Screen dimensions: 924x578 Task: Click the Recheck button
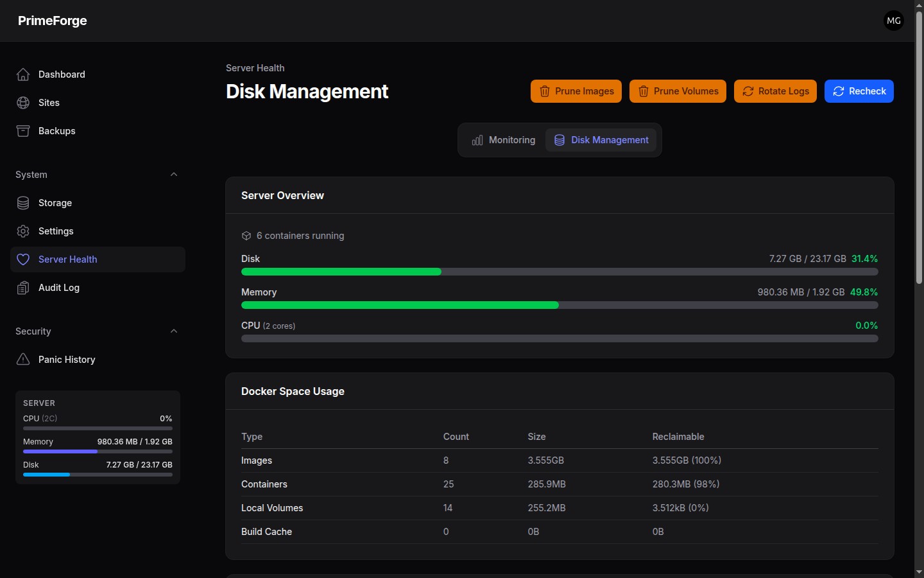(859, 91)
